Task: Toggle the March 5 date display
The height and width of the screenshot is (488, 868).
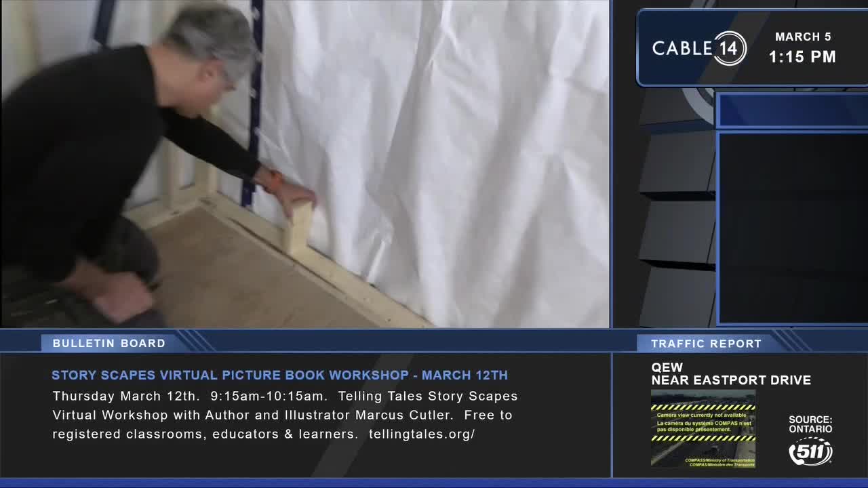Action: (804, 37)
